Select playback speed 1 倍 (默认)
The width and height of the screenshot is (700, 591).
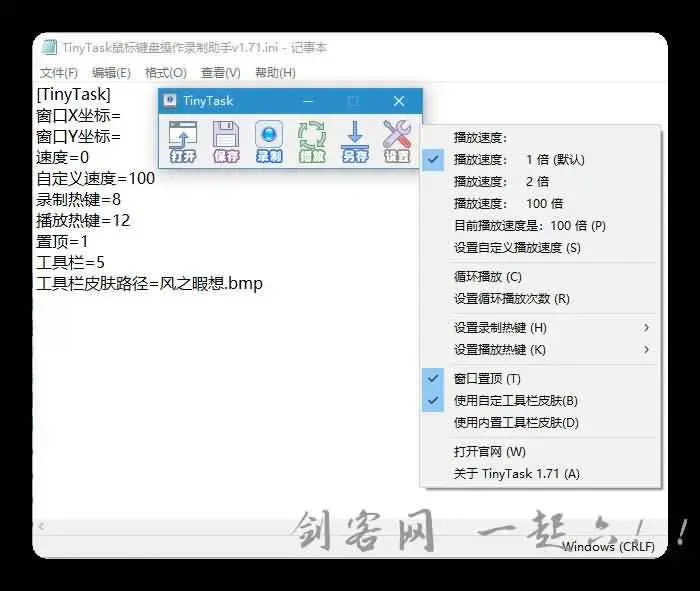(x=540, y=160)
